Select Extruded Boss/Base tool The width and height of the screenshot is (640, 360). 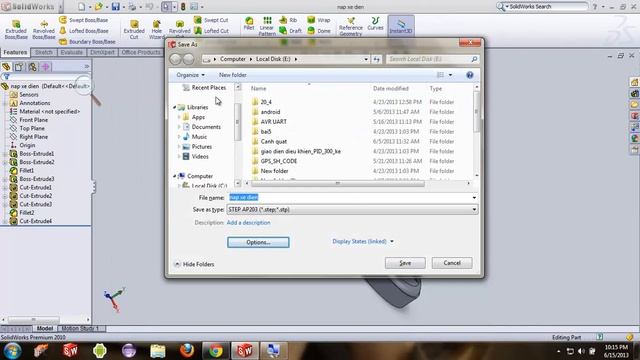click(16, 29)
